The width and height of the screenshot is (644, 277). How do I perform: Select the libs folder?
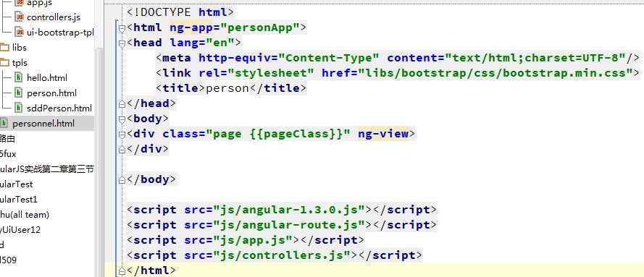click(20, 48)
